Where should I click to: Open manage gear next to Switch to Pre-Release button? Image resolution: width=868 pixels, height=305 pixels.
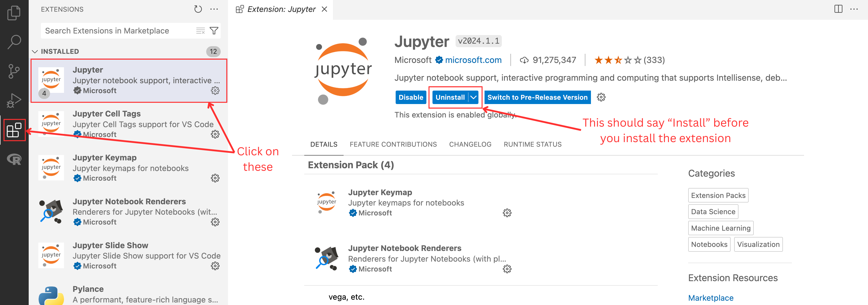pyautogui.click(x=601, y=97)
